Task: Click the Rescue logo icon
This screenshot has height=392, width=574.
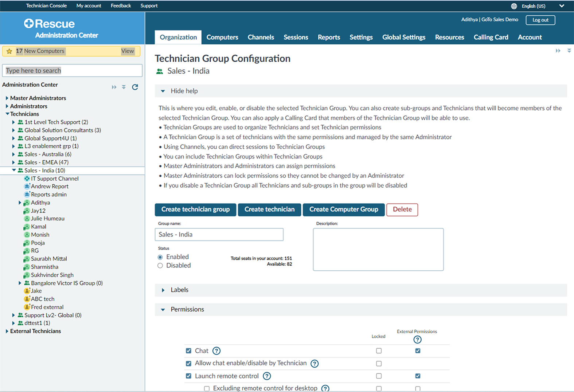Action: click(29, 24)
